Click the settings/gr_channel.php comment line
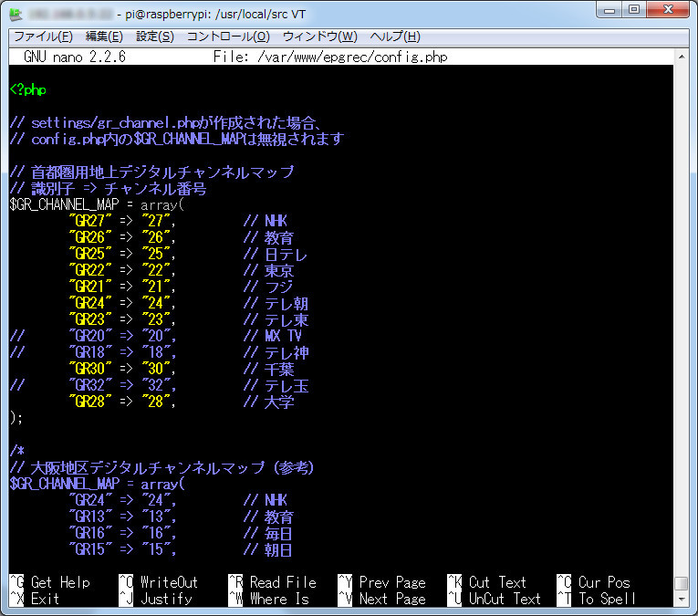 [165, 122]
